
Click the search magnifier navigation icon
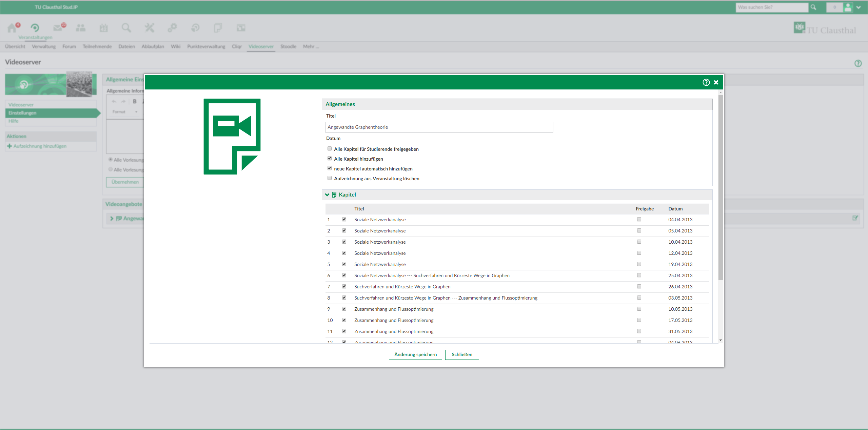point(126,28)
